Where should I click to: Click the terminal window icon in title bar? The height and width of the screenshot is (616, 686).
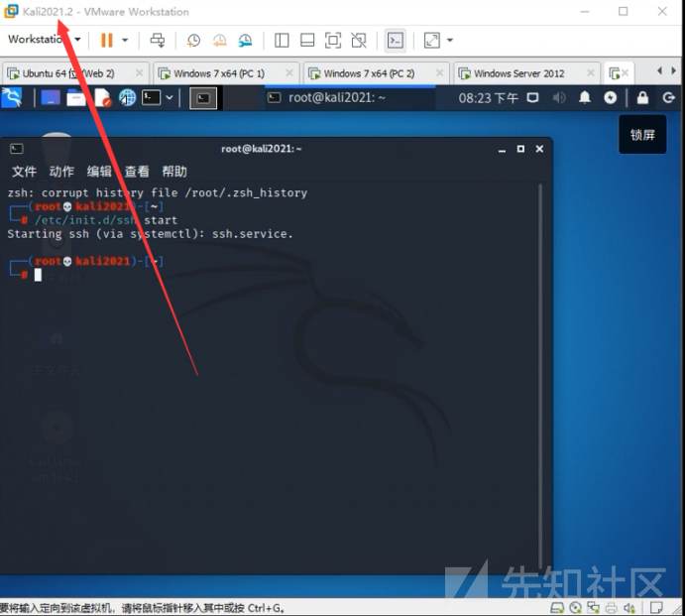coord(17,149)
